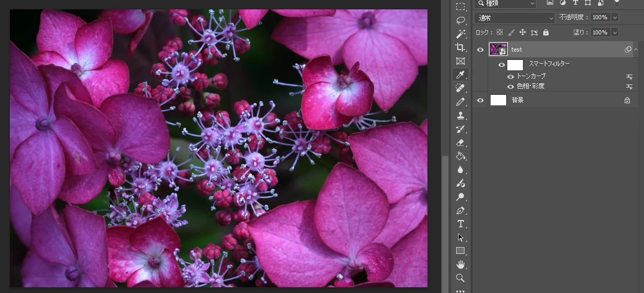The image size is (644, 293).
Task: Open the 不透明度 slider dropdown arrow
Action: pyautogui.click(x=615, y=17)
